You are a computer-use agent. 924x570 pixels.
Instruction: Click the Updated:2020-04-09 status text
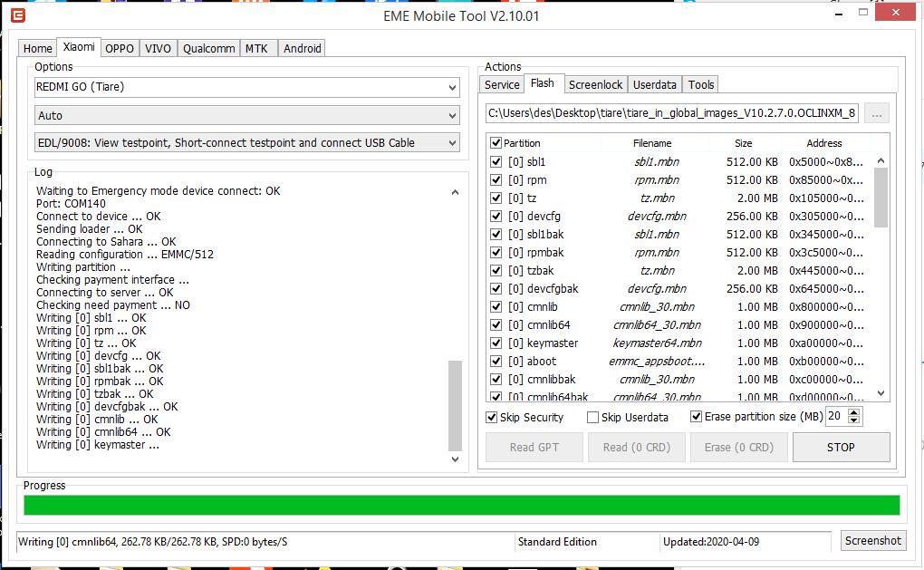click(711, 542)
